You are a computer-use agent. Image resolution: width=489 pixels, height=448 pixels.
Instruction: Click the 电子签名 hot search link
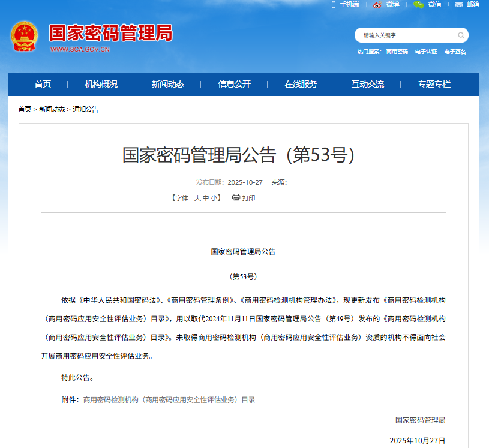click(455, 52)
